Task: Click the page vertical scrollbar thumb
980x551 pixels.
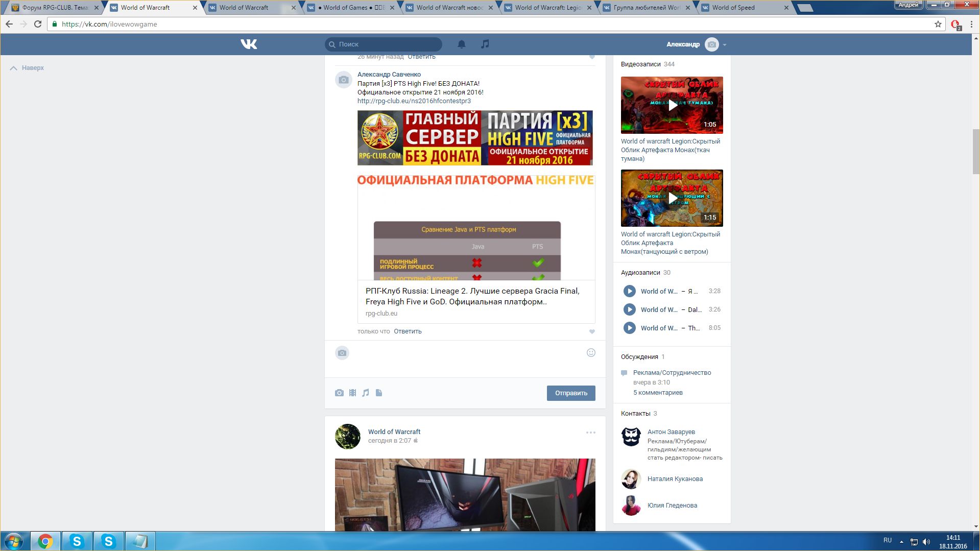Action: [976, 152]
